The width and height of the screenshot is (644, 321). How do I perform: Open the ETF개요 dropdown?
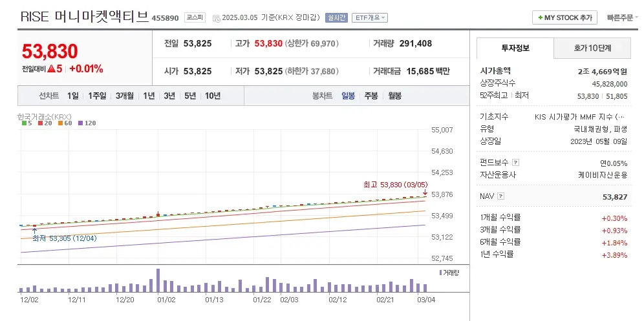(x=370, y=18)
